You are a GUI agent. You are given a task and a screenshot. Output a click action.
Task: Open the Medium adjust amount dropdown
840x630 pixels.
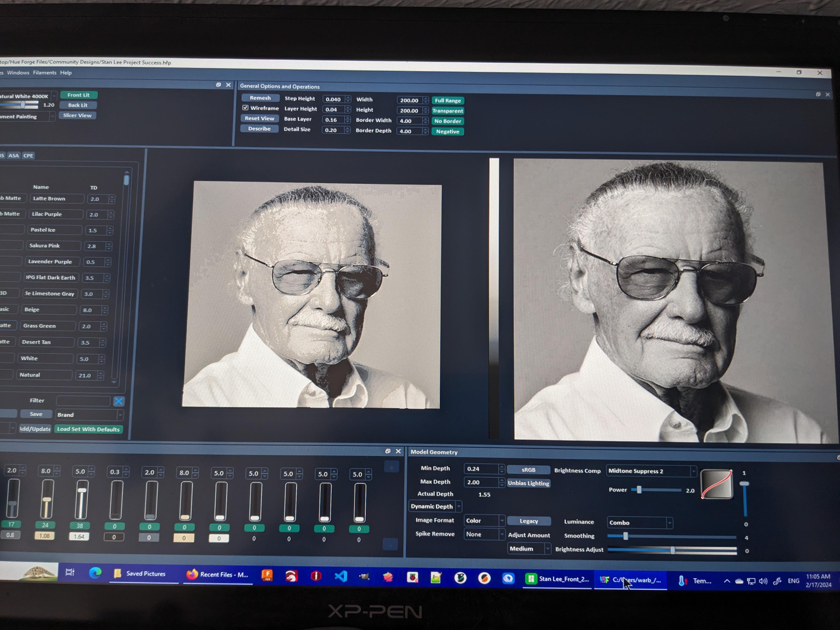[x=529, y=549]
